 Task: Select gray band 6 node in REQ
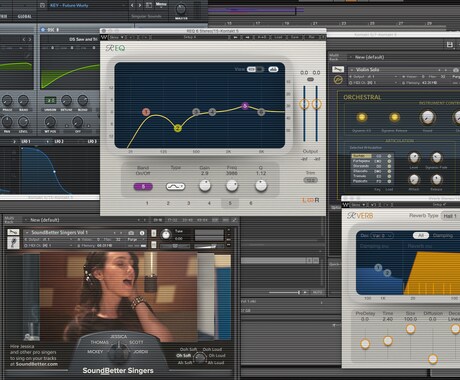pos(261,112)
